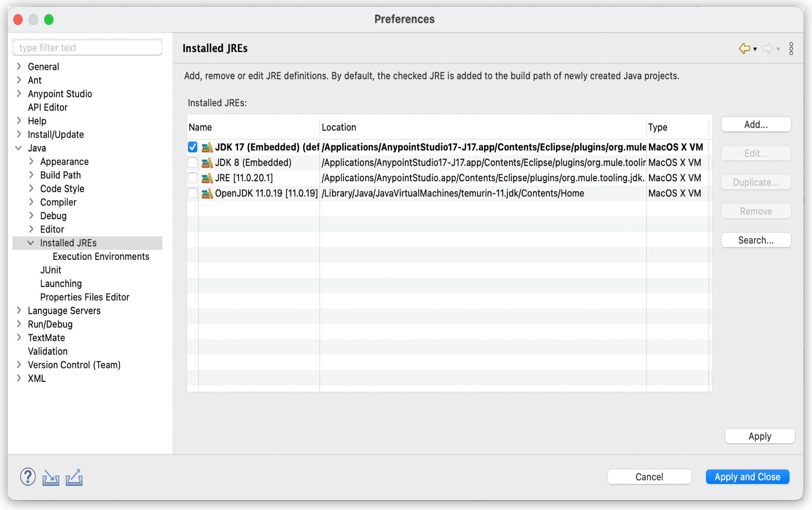Click the forward navigation icon
Viewport: 812px width, 510px height.
pos(768,48)
